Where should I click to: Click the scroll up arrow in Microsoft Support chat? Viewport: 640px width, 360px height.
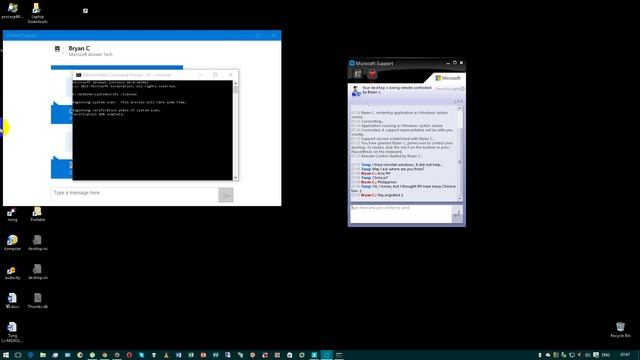(x=460, y=108)
